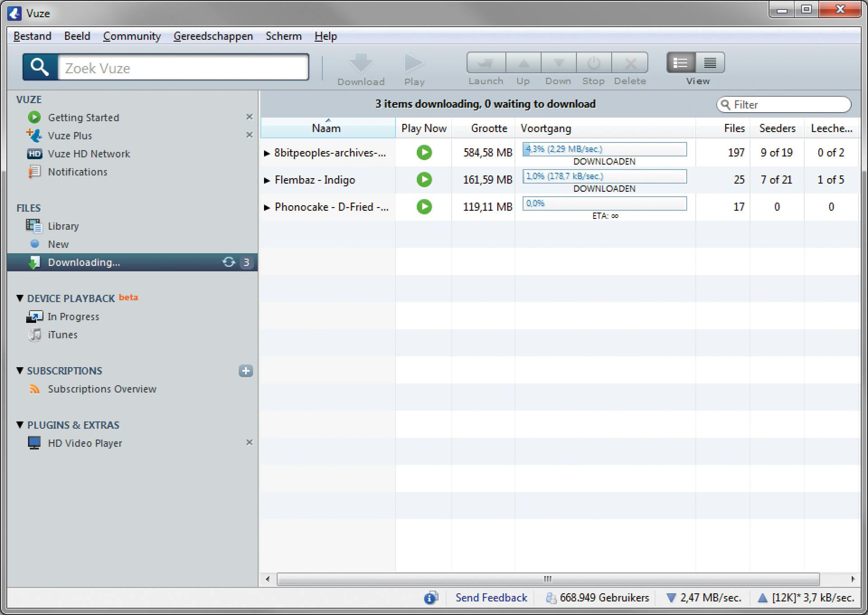The width and height of the screenshot is (868, 615).
Task: Click the refresh icon on the Downloading row
Action: [229, 262]
